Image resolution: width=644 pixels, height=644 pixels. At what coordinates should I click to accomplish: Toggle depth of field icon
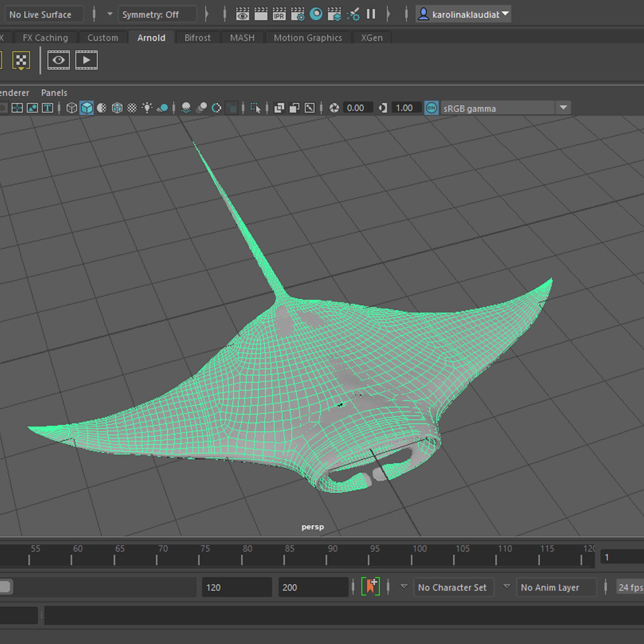click(232, 108)
